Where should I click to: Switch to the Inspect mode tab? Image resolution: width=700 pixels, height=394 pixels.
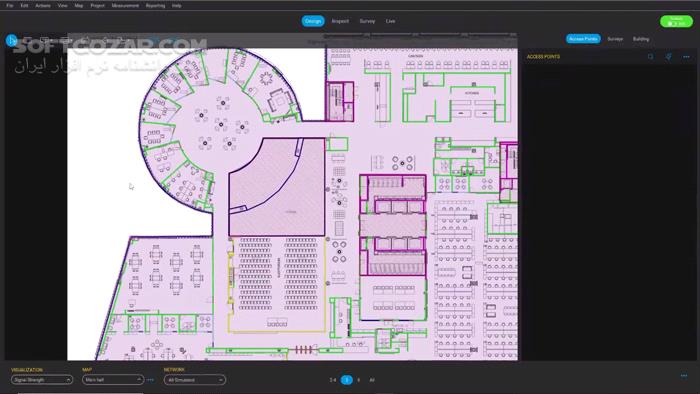pos(340,21)
